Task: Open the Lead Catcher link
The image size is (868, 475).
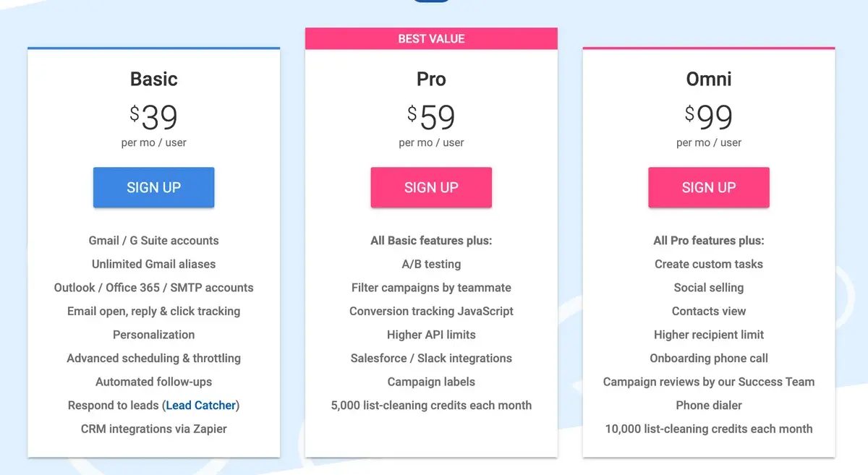Action: 202,406
